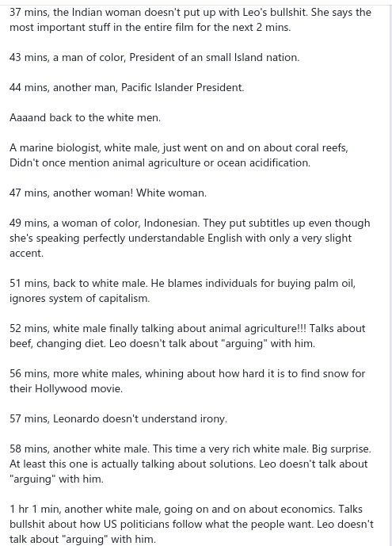
Task: Click the paragraph starting "49 mins, a woman of color"
Action: (x=189, y=238)
